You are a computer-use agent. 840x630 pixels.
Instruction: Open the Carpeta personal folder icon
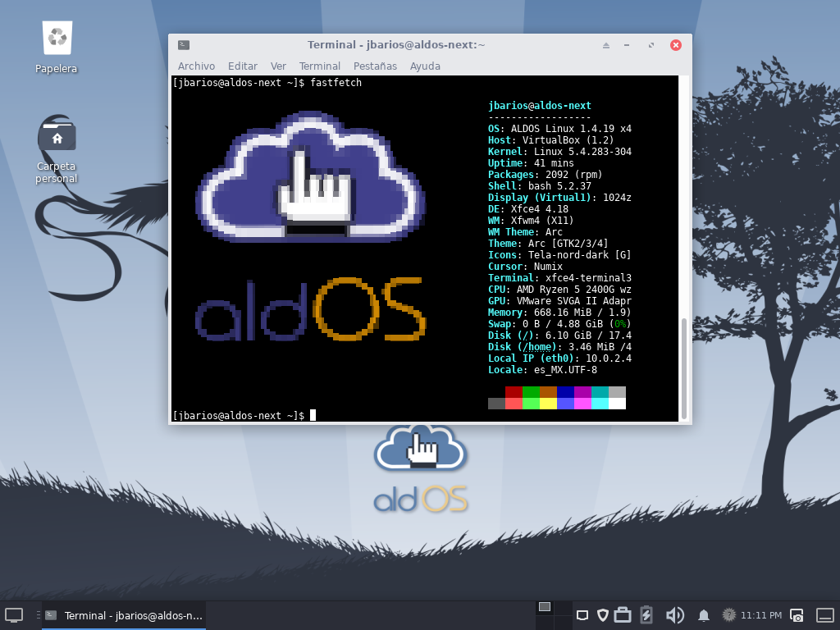[x=56, y=136]
